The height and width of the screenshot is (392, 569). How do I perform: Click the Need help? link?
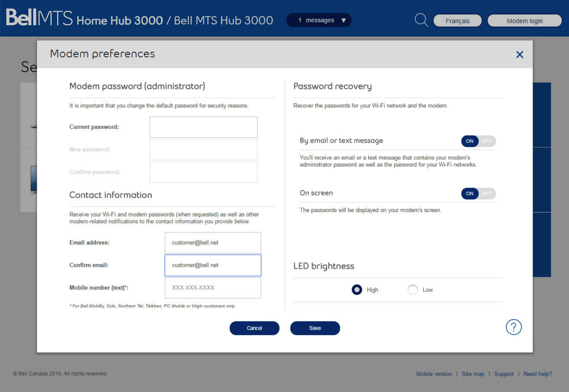538,374
